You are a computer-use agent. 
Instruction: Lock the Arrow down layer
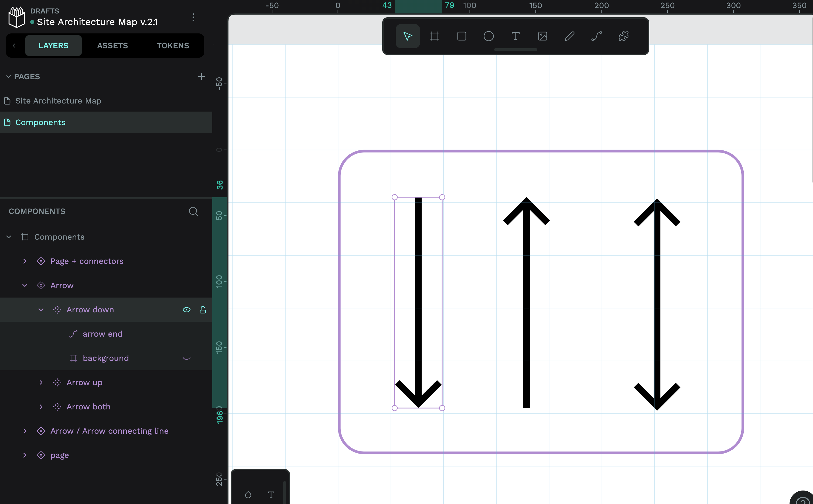pos(203,310)
